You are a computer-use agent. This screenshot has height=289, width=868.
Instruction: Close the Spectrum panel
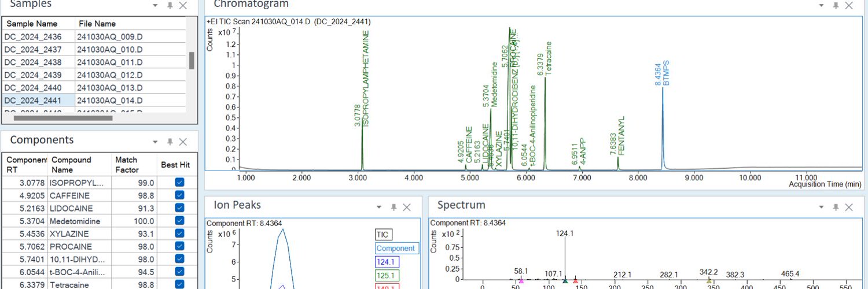(x=849, y=207)
